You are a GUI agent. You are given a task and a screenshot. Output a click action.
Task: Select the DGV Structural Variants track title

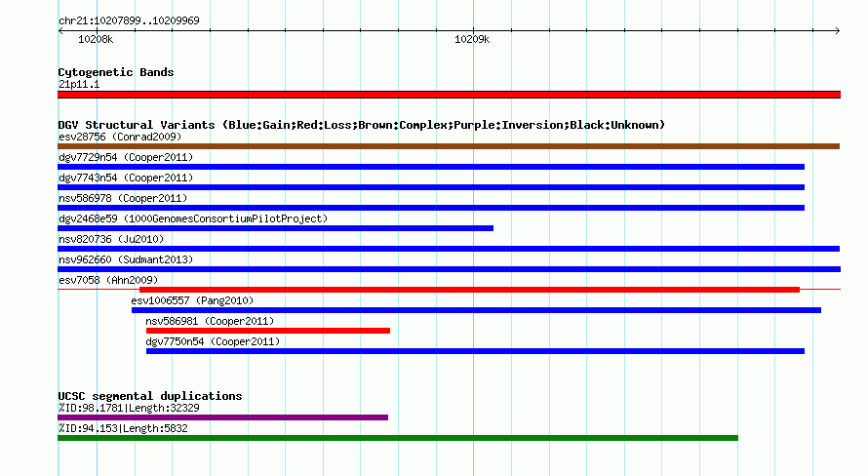[362, 125]
